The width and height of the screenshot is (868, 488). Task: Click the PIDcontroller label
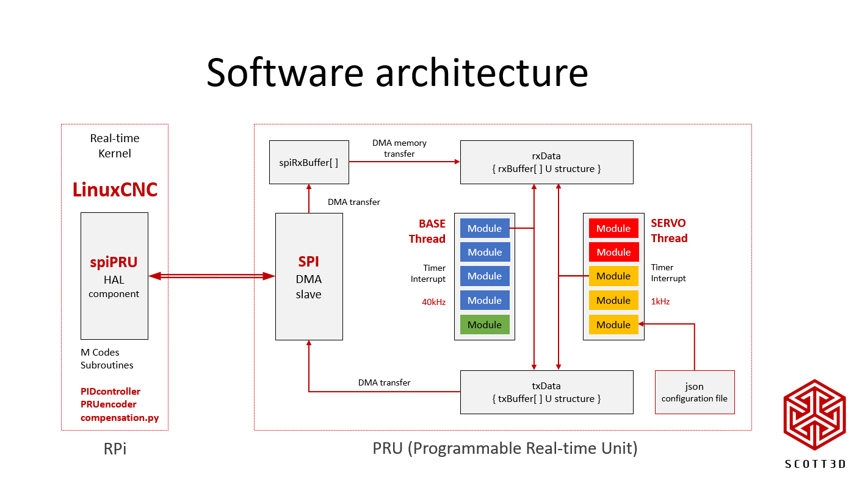(x=110, y=392)
